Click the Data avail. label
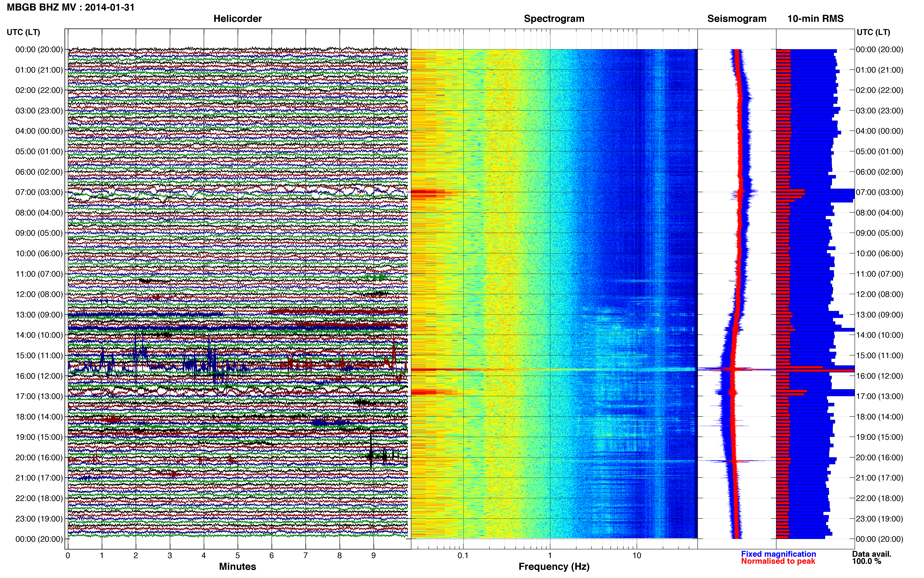Screen dimensions: 924x578 tap(871, 554)
